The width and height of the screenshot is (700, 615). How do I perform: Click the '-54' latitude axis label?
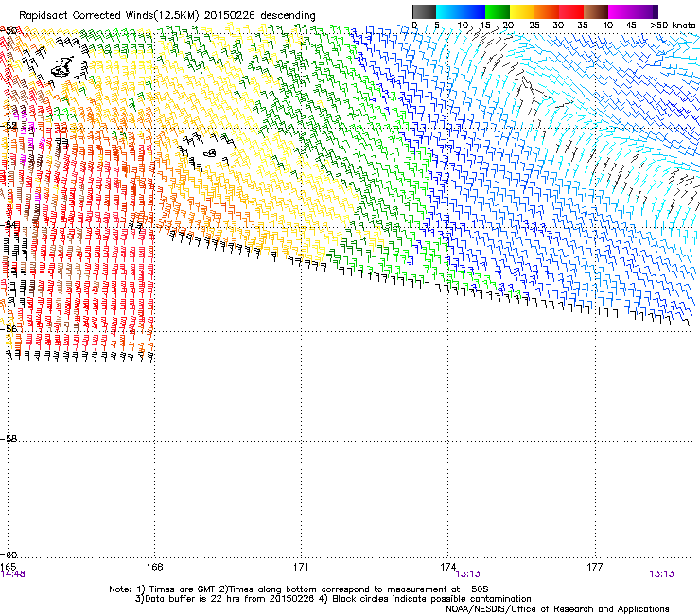(x=9, y=225)
